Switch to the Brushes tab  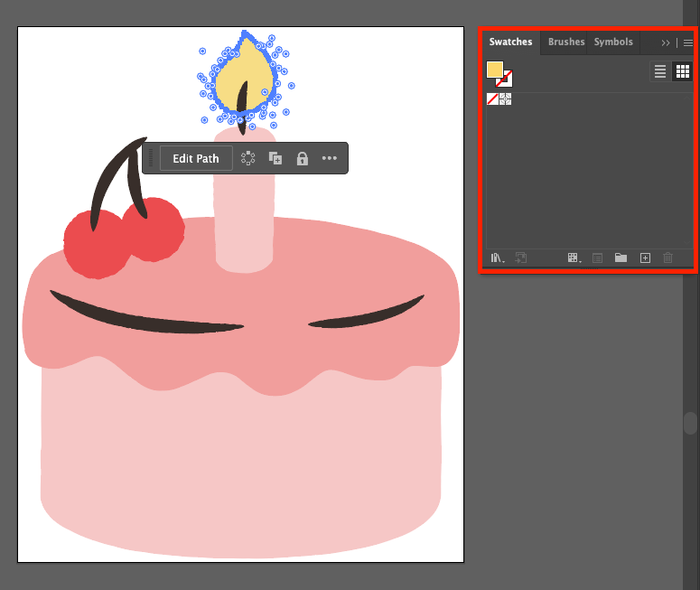click(x=566, y=42)
